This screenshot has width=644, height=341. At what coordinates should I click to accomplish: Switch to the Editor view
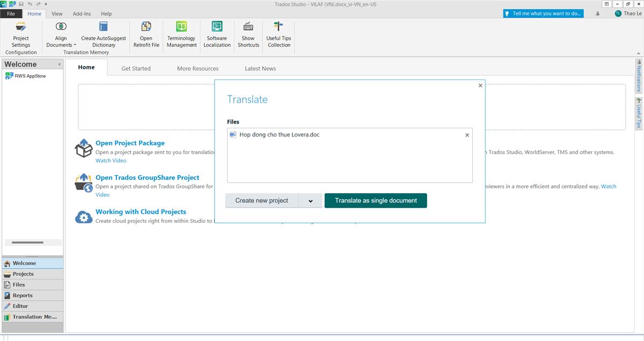[x=33, y=306]
